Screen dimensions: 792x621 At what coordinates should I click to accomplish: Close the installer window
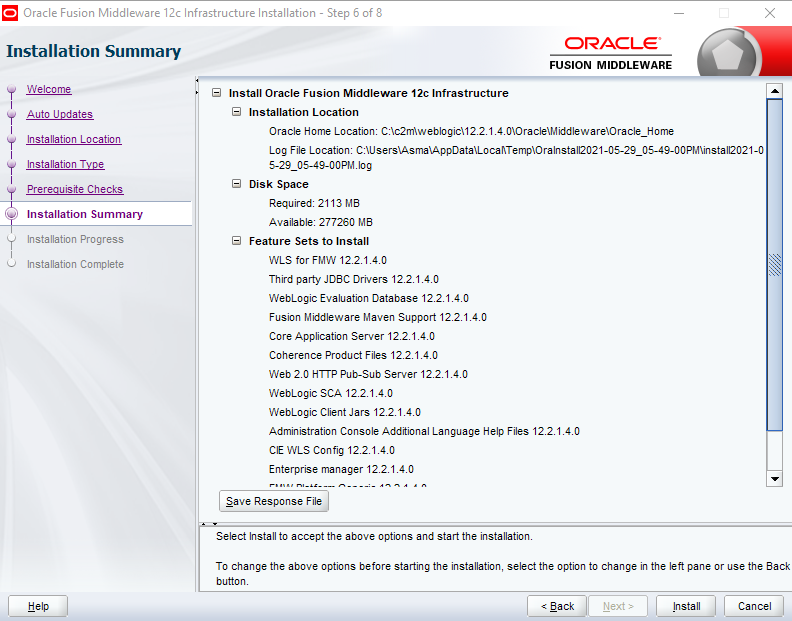[x=770, y=13]
